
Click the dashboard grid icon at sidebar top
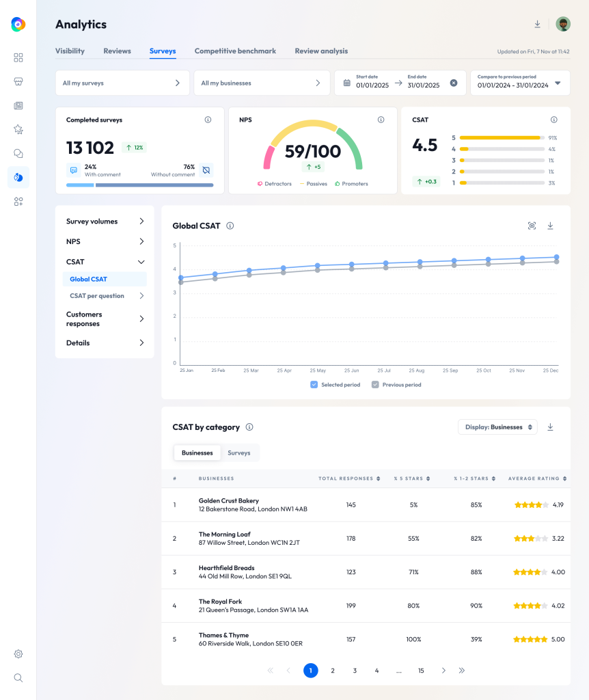pyautogui.click(x=18, y=57)
